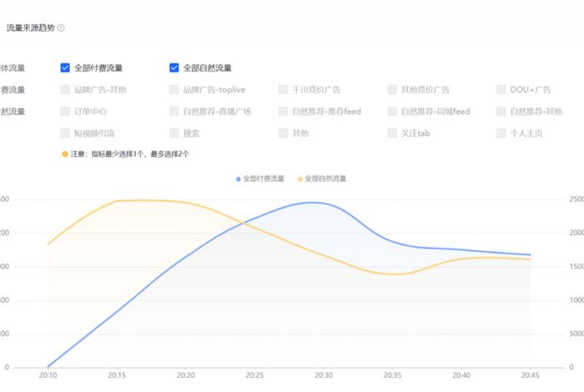Screen dimensions: 584x392
Task: Click the 流量来源趋势 section title
Action: [x=31, y=28]
